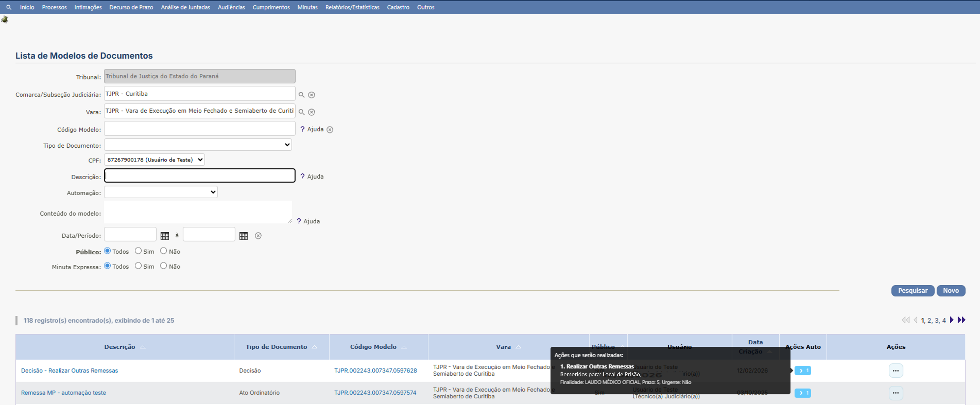
Task: Open the actions menu for Decisão row
Action: click(x=896, y=370)
